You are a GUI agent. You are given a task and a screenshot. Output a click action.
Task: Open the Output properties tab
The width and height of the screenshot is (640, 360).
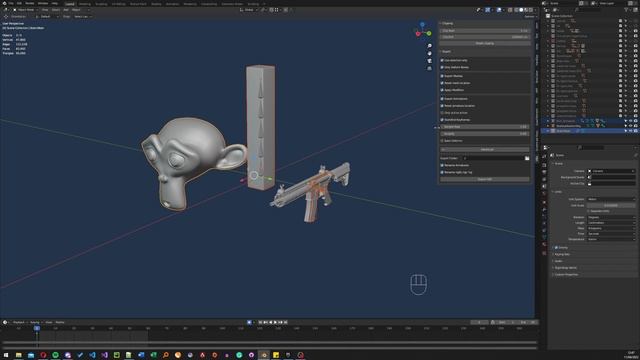pyautogui.click(x=544, y=172)
